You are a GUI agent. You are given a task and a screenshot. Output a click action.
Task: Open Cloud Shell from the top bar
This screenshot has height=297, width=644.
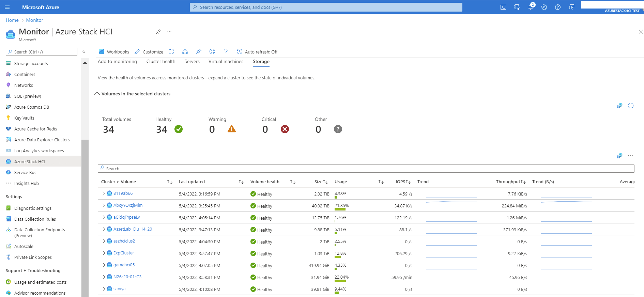coord(503,7)
